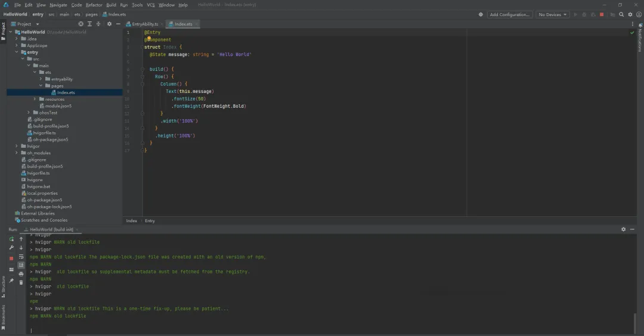Expand the entryability folder

[41, 79]
